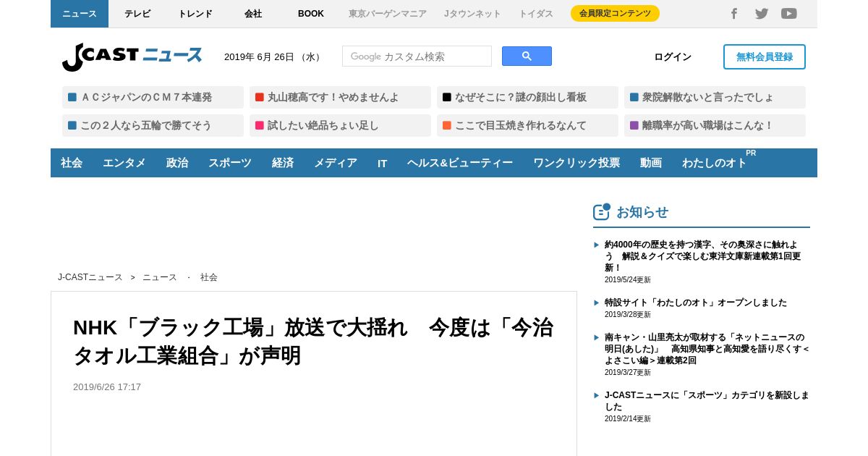868x456 pixels.
Task: Select スポーツ in the nav bar
Action: click(230, 163)
